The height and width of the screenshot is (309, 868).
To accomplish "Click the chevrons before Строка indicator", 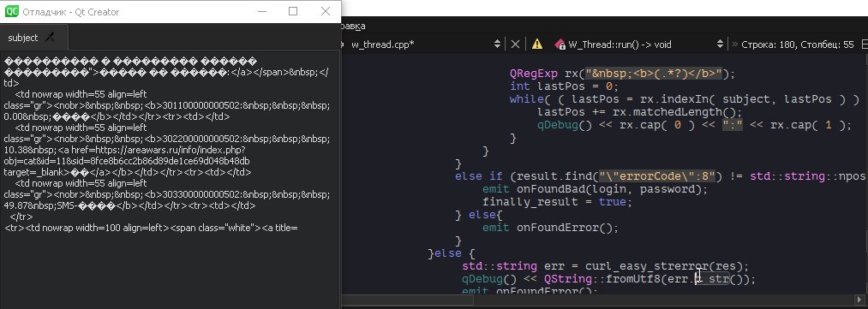I will click(735, 45).
